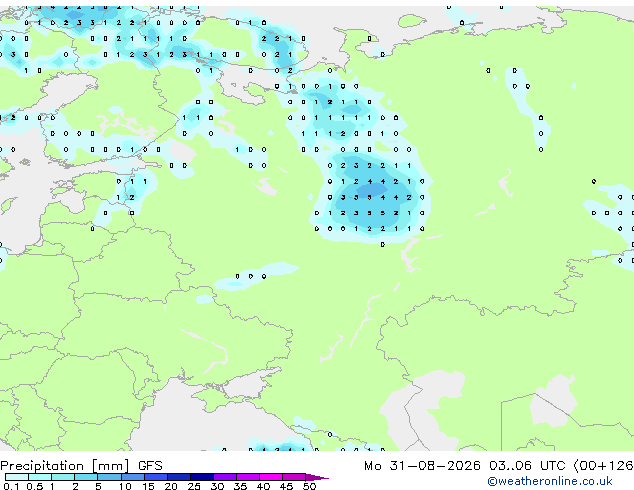
Task: Select the legend value '15'
Action: [x=148, y=486]
